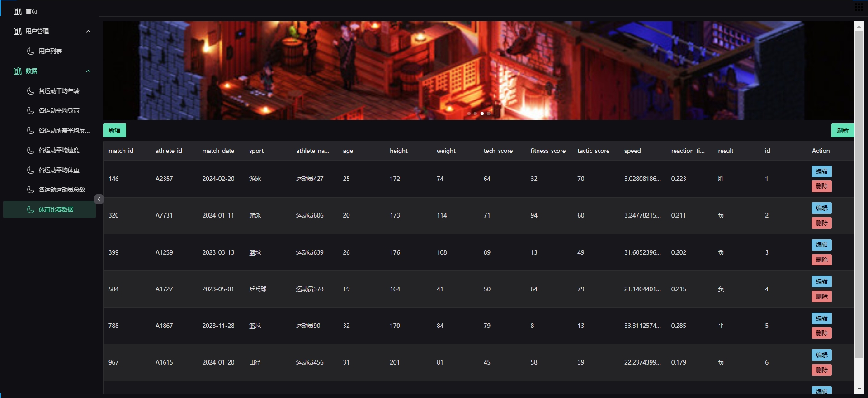Image resolution: width=868 pixels, height=398 pixels.
Task: Click the 田径 sport cell
Action: pyautogui.click(x=255, y=363)
